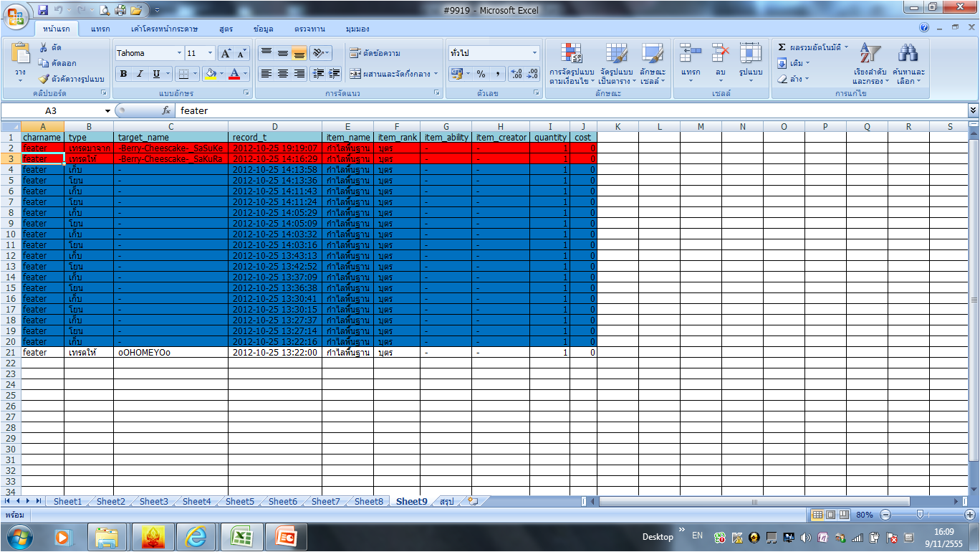Open the number format dropdown
Image resolution: width=980 pixels, height=552 pixels.
pyautogui.click(x=534, y=53)
